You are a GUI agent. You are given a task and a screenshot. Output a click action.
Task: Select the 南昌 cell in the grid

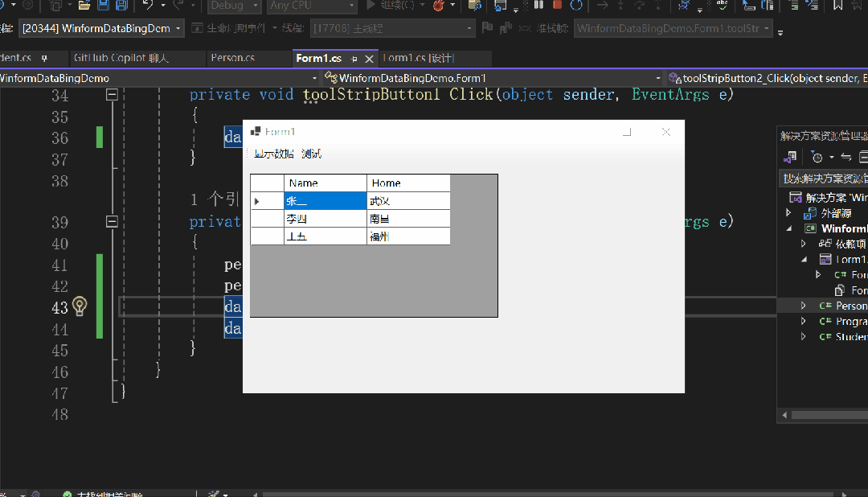[x=408, y=219]
